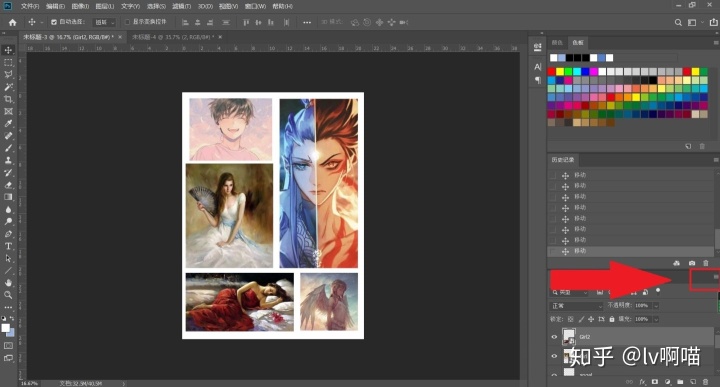Screen dimensions: 720x387
Task: Open the Fill slider dropdown
Action: [657, 319]
